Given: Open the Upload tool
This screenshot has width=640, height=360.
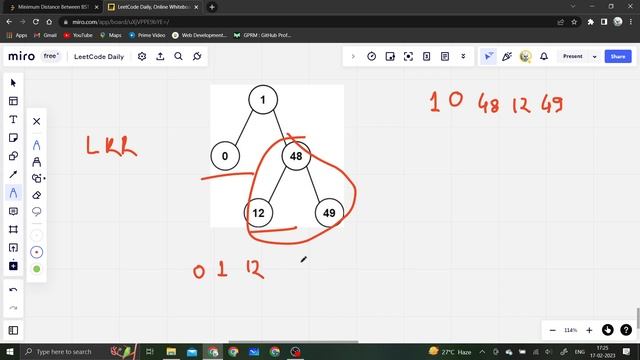Looking at the screenshot, I should (x=13, y=248).
